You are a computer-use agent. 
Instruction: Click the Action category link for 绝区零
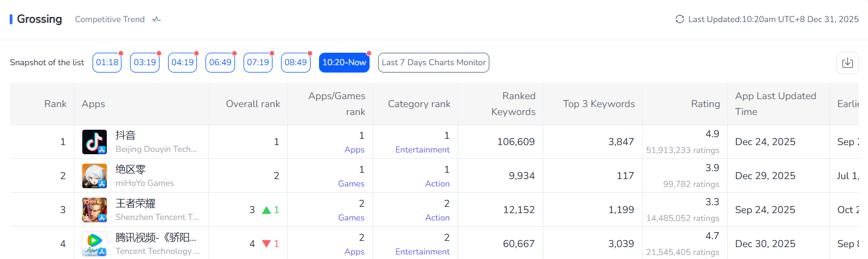pos(437,184)
